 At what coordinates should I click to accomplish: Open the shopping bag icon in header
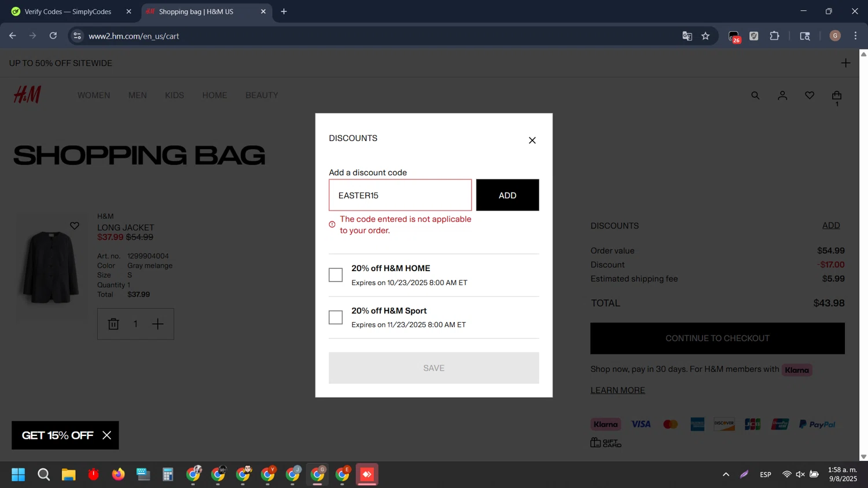point(837,96)
